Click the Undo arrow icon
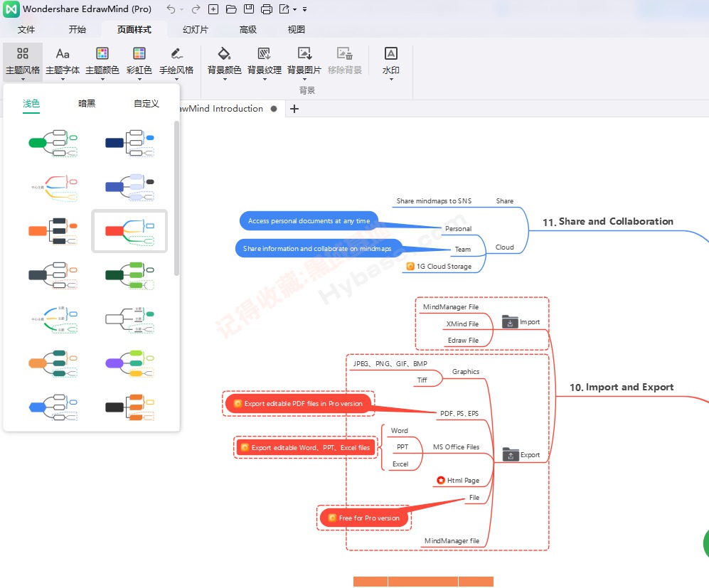 click(x=171, y=9)
